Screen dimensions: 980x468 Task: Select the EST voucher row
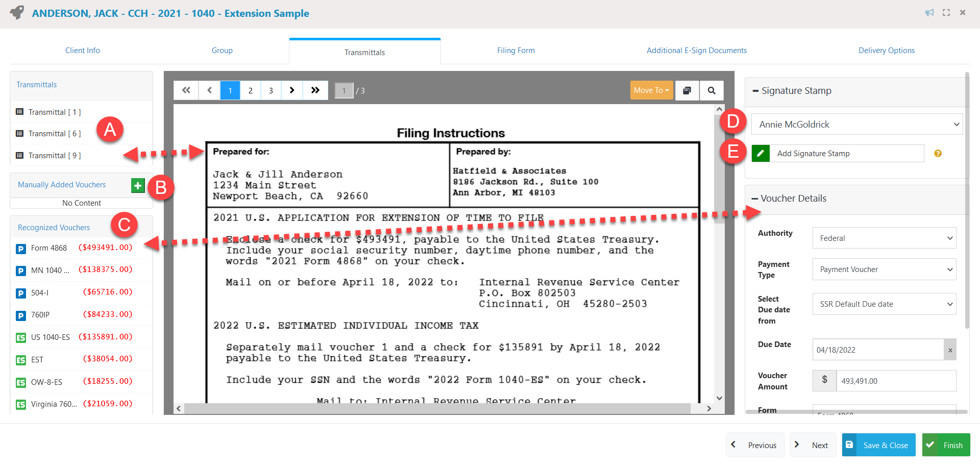click(x=82, y=359)
